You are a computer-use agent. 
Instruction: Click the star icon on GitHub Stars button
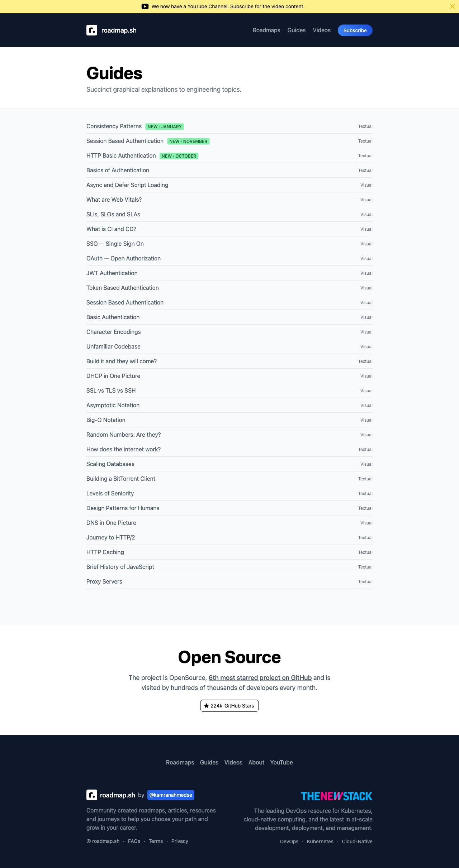pos(206,706)
